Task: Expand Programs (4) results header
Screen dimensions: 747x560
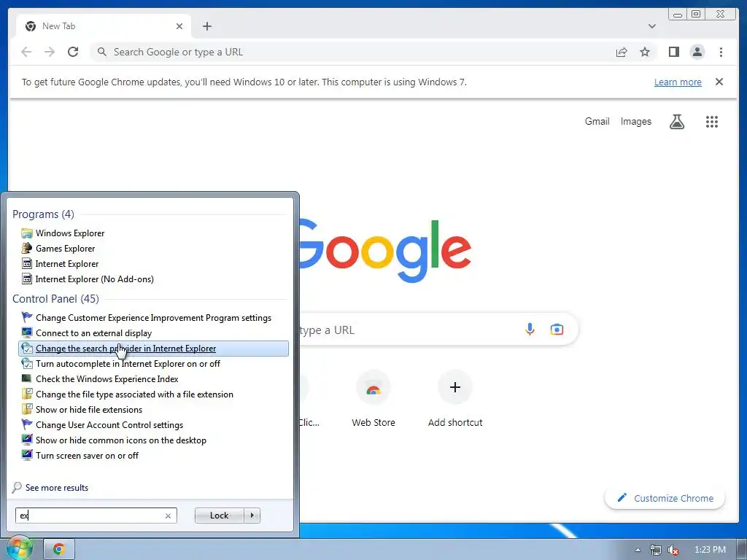Action: 43,214
